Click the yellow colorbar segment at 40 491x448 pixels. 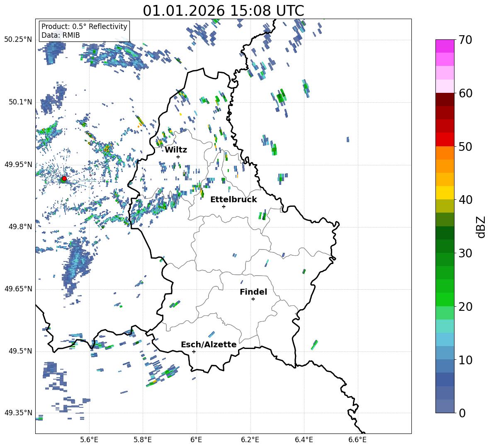[445, 193]
